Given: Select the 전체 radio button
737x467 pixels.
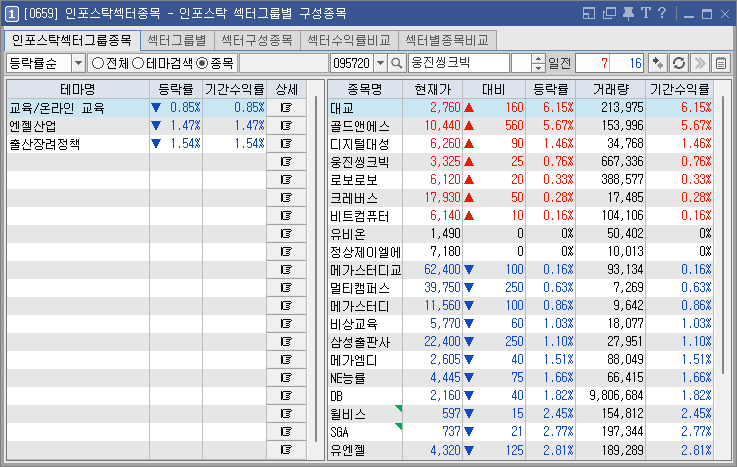Looking at the screenshot, I should pyautogui.click(x=98, y=63).
